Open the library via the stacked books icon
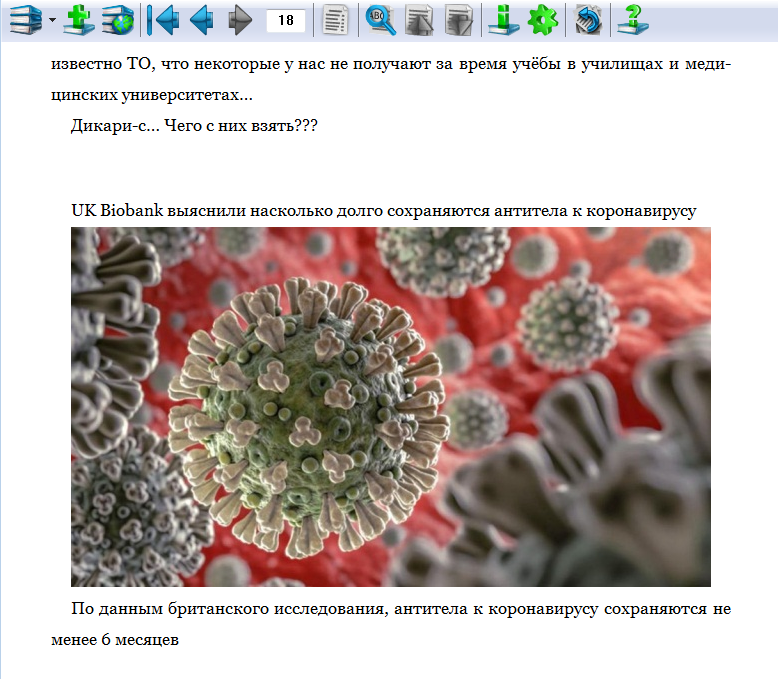This screenshot has width=778, height=679. (x=26, y=20)
